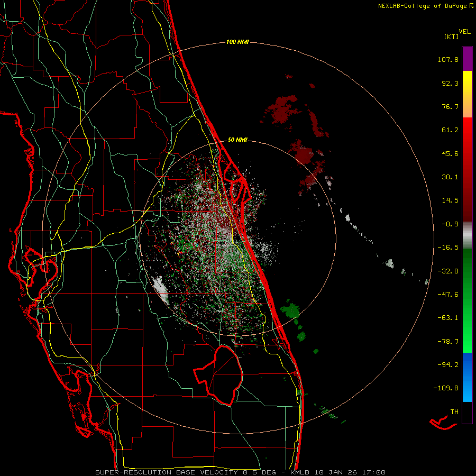Click the purple segment of color bar
Viewport: 476px width, 476px height.
point(467,59)
